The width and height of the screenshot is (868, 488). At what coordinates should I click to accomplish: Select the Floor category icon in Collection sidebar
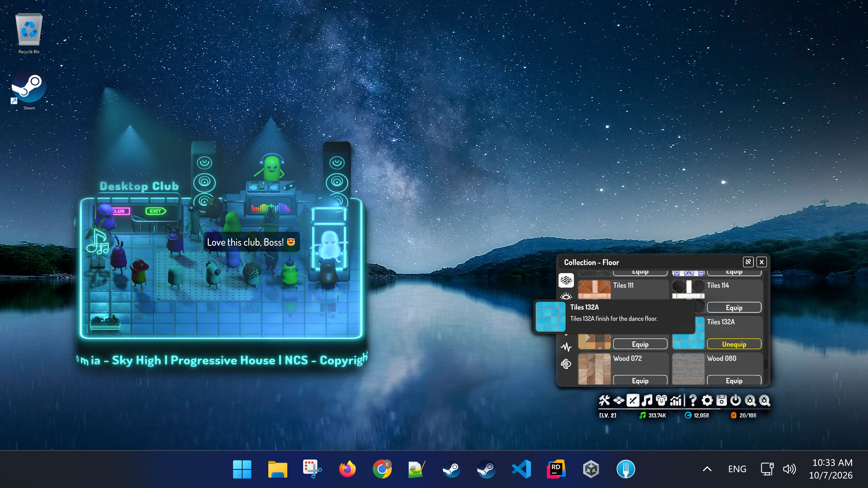(x=566, y=280)
